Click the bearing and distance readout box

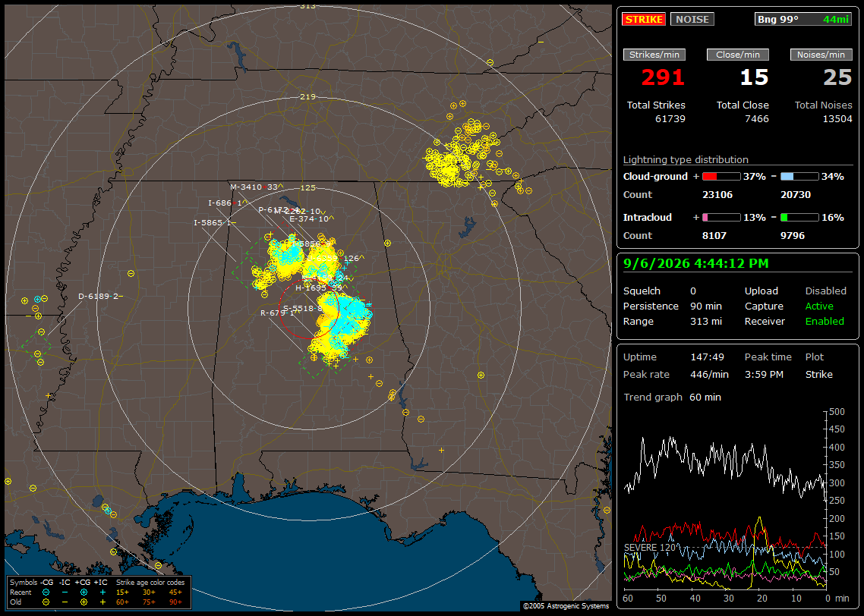803,19
